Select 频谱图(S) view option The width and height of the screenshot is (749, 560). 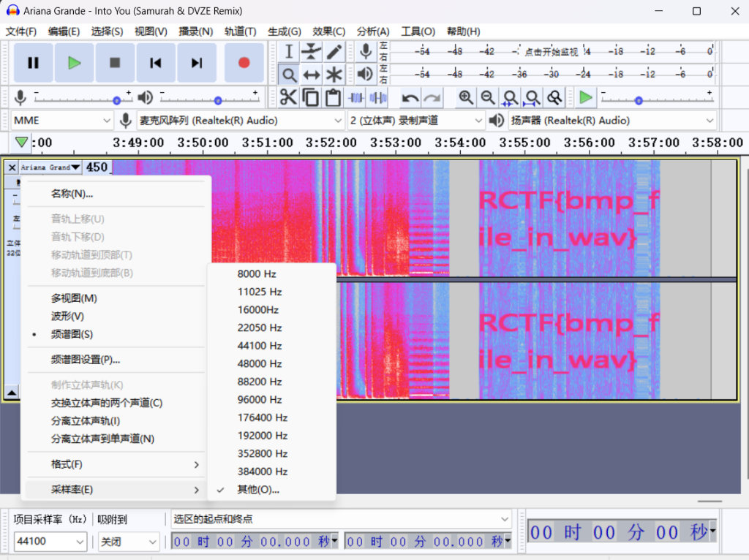[72, 334]
